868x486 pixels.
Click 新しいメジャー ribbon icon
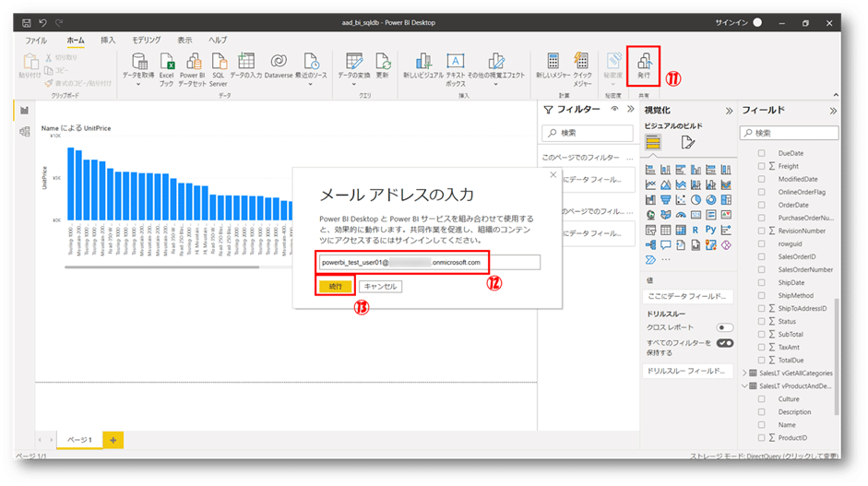click(x=553, y=66)
